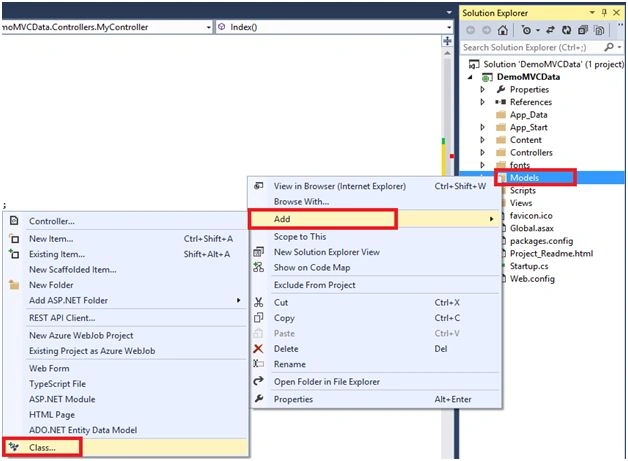Screen dimensions: 628x461
Task: Open the Pending Changes Filter clock icon
Action: [x=526, y=30]
